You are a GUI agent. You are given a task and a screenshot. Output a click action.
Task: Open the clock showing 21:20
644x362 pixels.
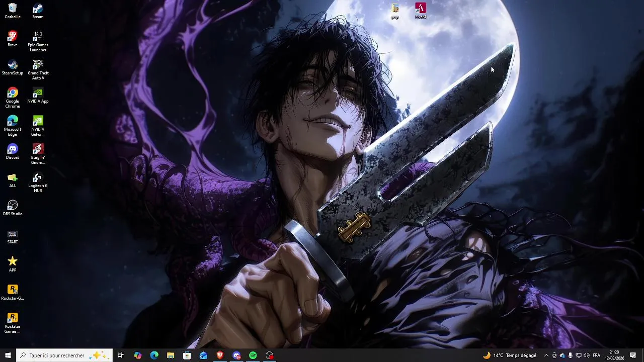click(x=614, y=355)
